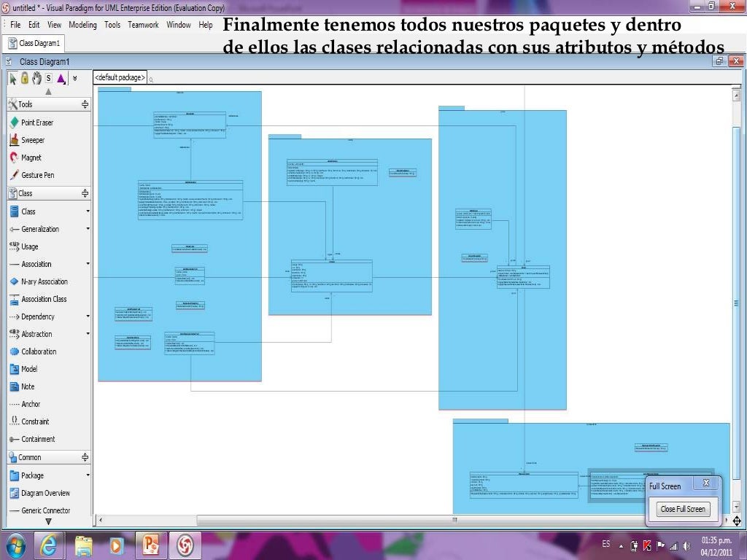This screenshot has height=560, width=747.
Task: Switch to the Class Diagram1 tab
Action: coord(39,44)
